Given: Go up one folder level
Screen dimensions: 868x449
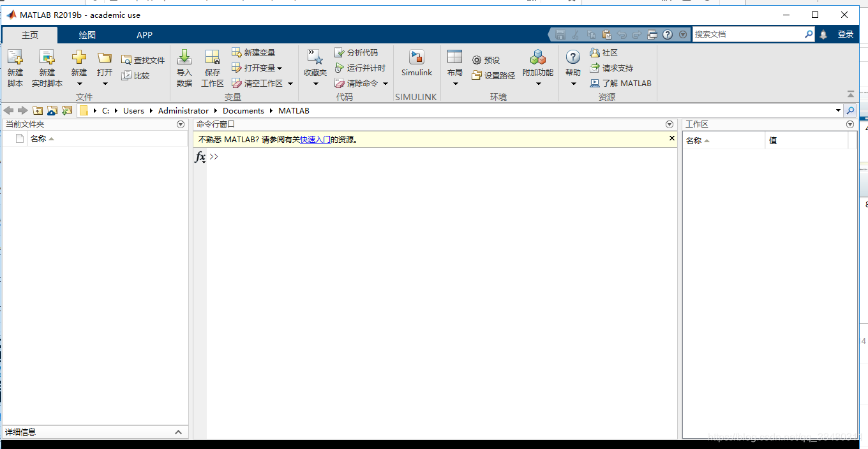Looking at the screenshot, I should coord(38,110).
